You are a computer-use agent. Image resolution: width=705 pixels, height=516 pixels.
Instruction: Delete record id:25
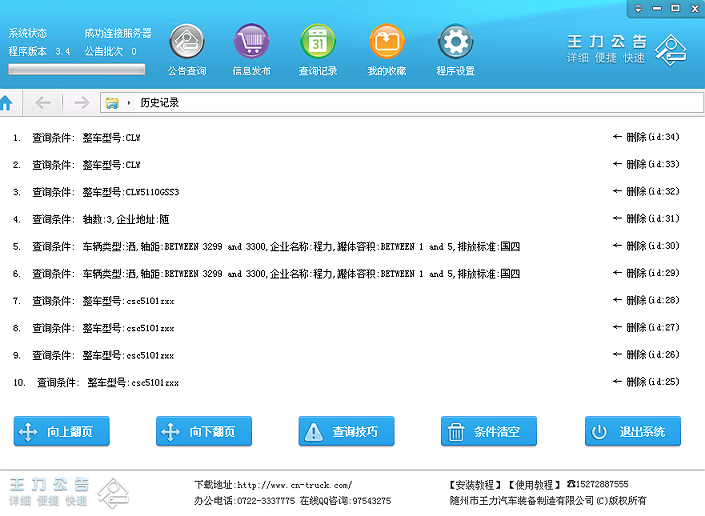click(x=646, y=382)
